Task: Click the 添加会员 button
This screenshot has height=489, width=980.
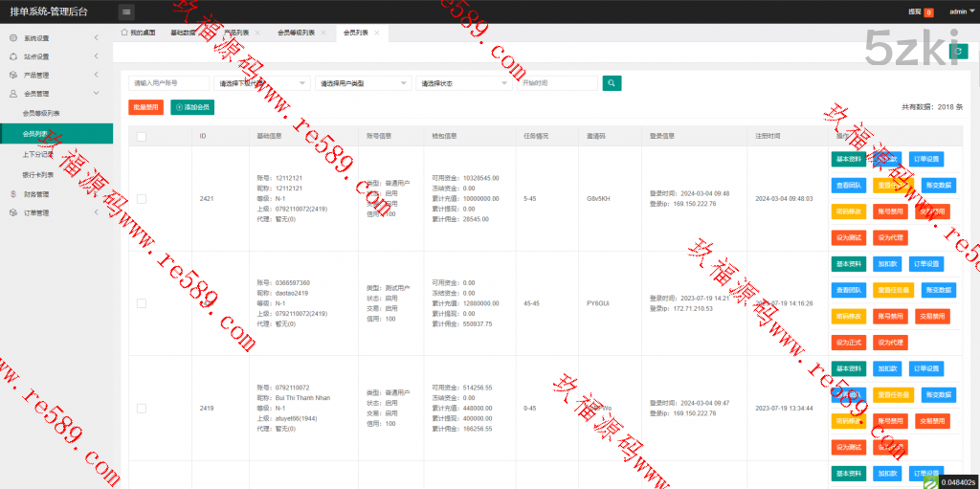Action: (192, 107)
